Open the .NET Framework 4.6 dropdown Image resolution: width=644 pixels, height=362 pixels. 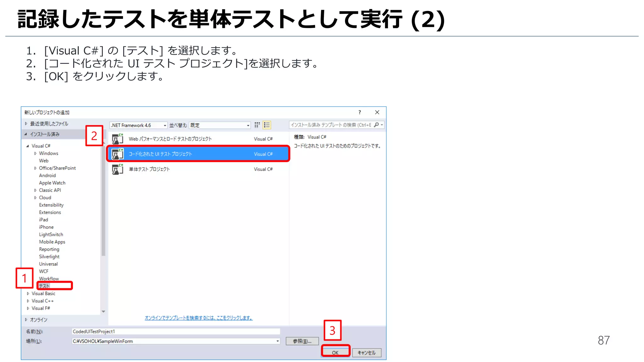coord(138,125)
